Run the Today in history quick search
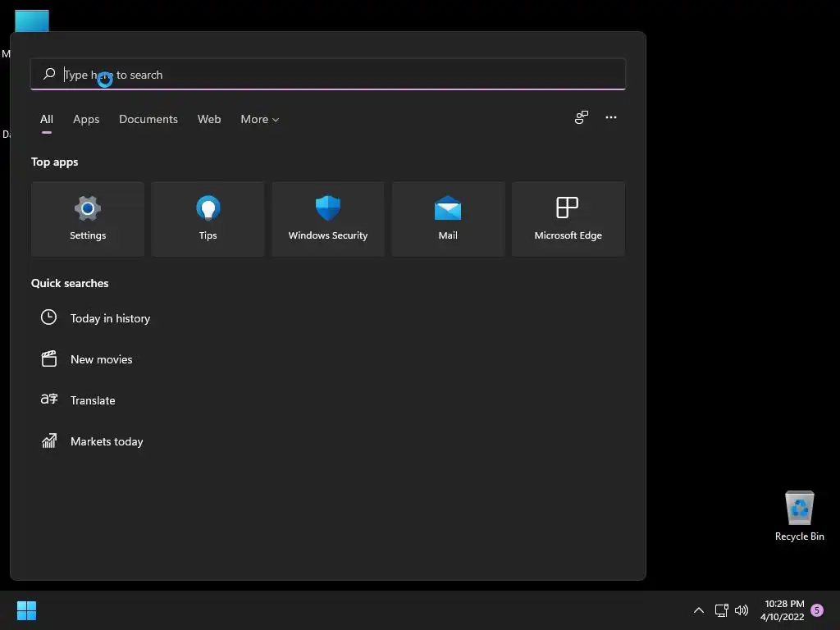This screenshot has height=630, width=840. click(111, 318)
